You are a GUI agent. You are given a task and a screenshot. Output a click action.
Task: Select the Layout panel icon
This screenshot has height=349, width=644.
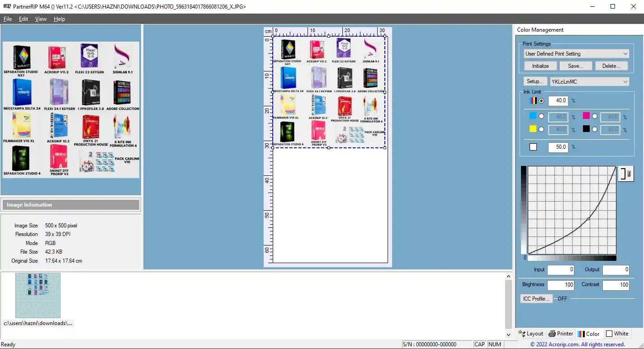pos(521,334)
